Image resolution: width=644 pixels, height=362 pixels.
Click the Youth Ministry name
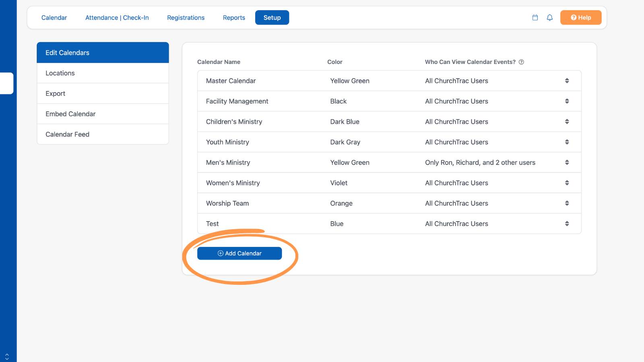pos(227,142)
